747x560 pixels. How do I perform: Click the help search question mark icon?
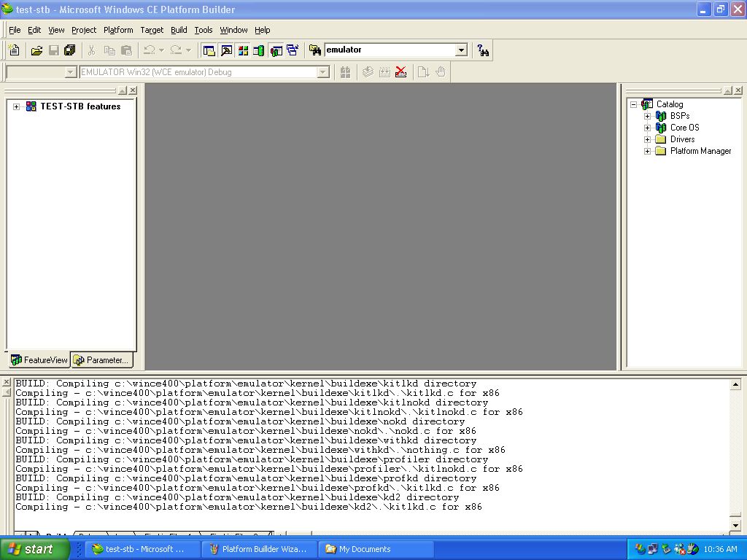click(483, 50)
